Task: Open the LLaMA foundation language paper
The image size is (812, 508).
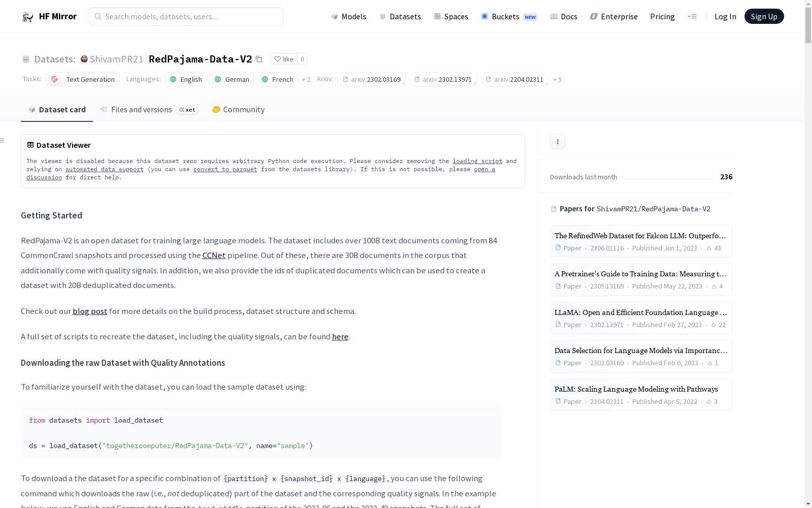Action: point(641,318)
